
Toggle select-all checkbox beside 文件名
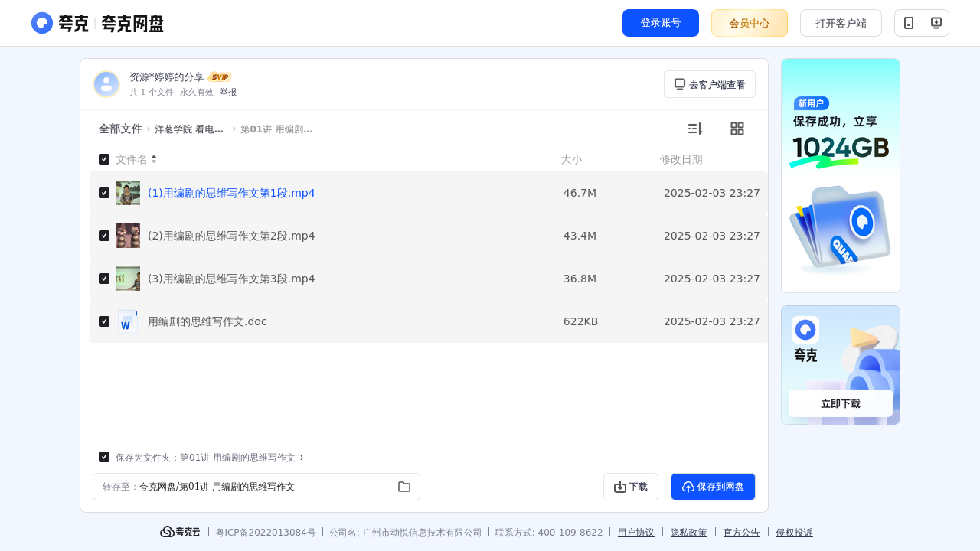[104, 159]
